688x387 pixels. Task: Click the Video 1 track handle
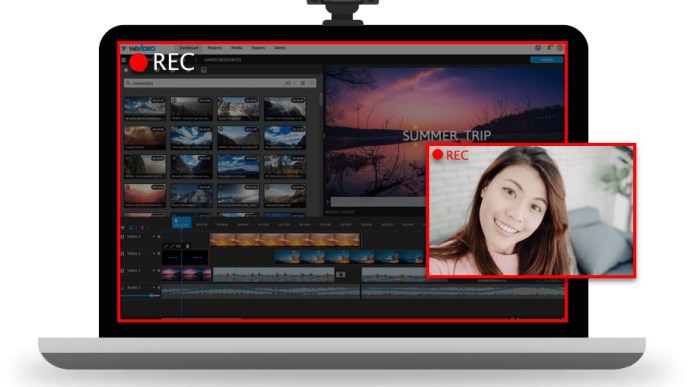[122, 271]
